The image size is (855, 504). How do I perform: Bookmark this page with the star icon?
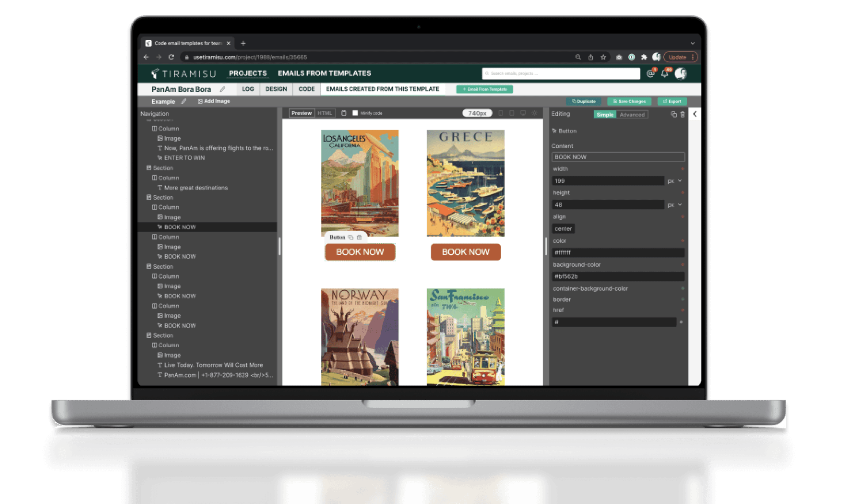(603, 57)
